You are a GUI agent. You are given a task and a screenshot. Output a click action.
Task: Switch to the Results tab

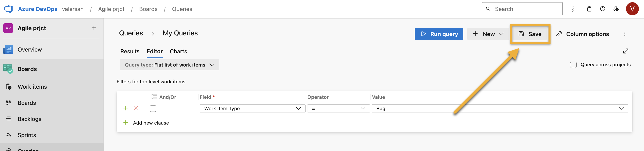coord(130,51)
